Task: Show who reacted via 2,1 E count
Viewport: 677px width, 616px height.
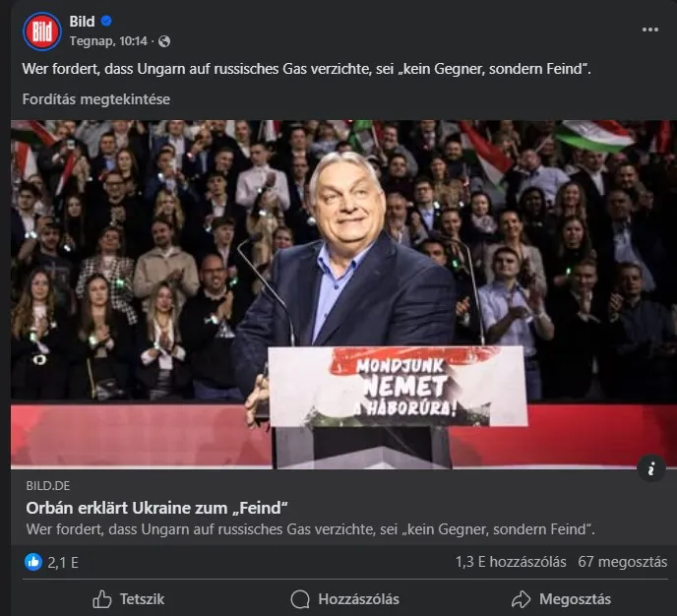Action: pos(63,563)
